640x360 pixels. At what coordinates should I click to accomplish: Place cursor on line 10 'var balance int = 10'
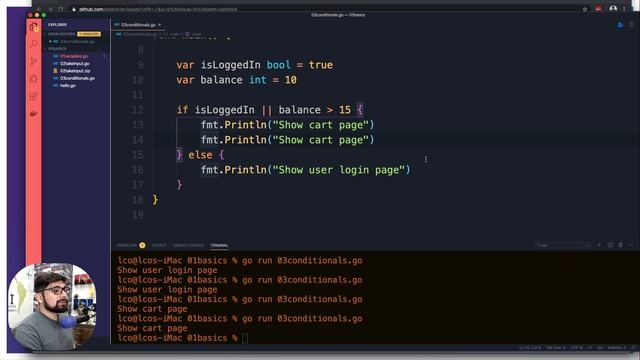236,80
